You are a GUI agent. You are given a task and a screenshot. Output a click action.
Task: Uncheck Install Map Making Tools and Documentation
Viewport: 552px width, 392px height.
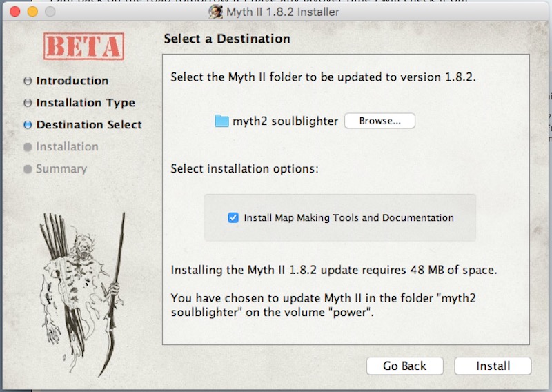point(233,217)
